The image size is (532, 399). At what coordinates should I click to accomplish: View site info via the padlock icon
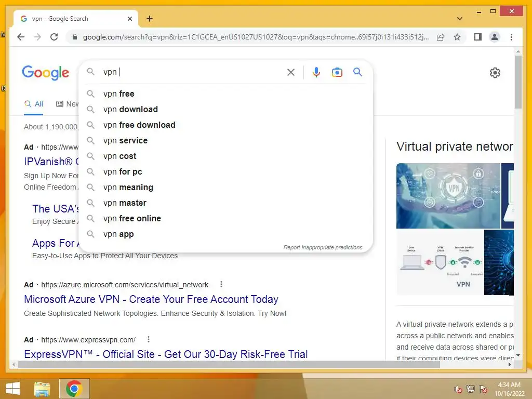(75, 37)
